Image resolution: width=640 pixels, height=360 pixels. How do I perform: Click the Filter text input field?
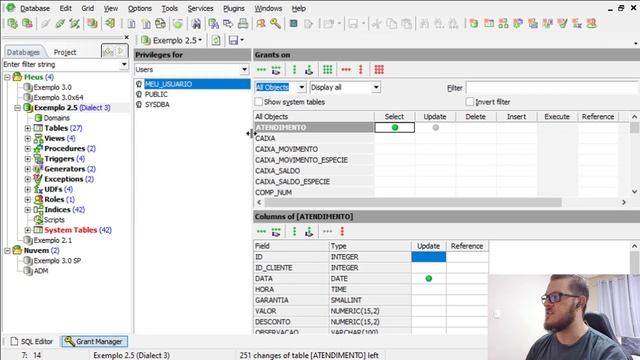pyautogui.click(x=552, y=88)
